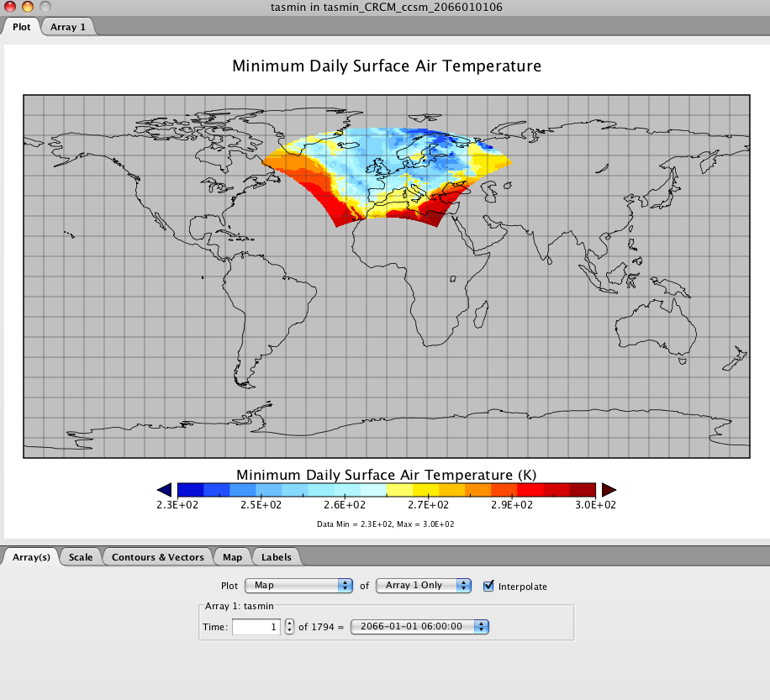Switch to Contours & Vectors tab
The height and width of the screenshot is (700, 770).
pyautogui.click(x=157, y=557)
